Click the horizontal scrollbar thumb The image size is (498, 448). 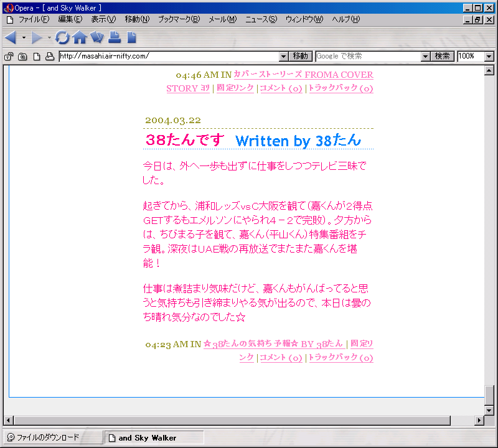232,421
